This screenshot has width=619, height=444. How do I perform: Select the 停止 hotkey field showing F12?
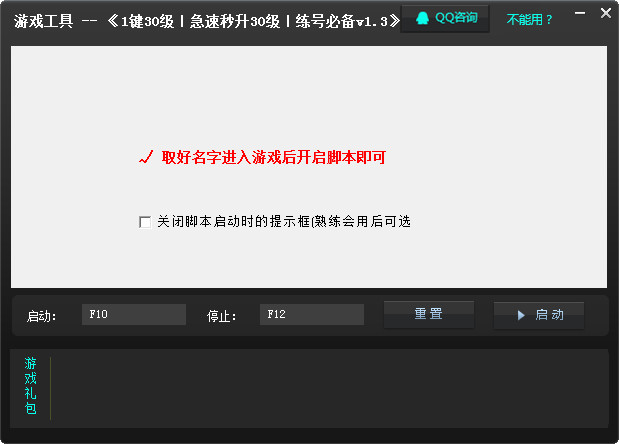pos(312,315)
